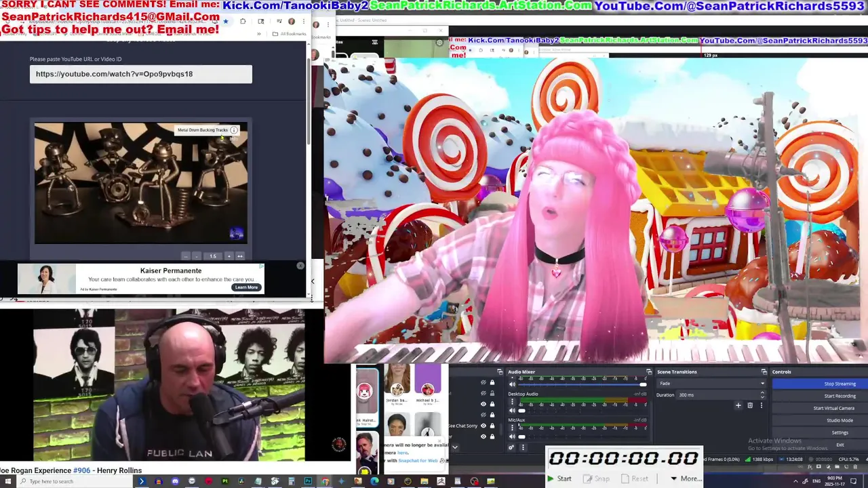
Task: Open the More... dropdown in the stopwatch widget
Action: [686, 479]
